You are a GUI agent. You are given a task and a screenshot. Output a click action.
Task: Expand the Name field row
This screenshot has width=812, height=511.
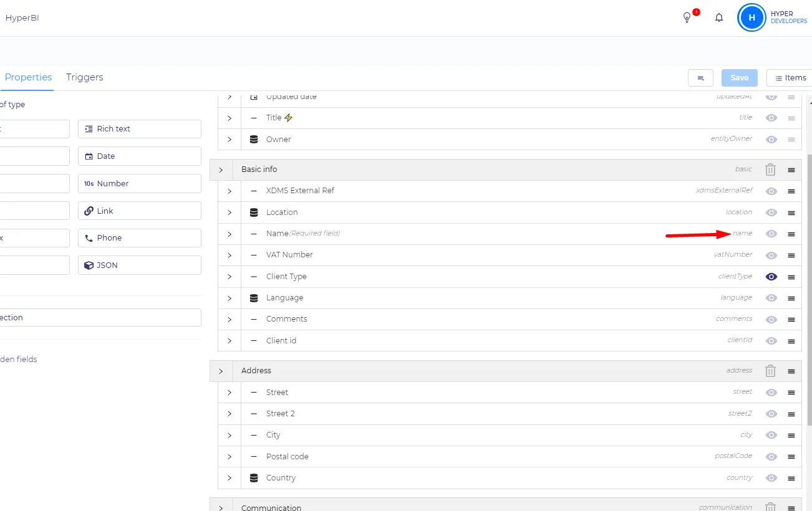[x=230, y=234]
